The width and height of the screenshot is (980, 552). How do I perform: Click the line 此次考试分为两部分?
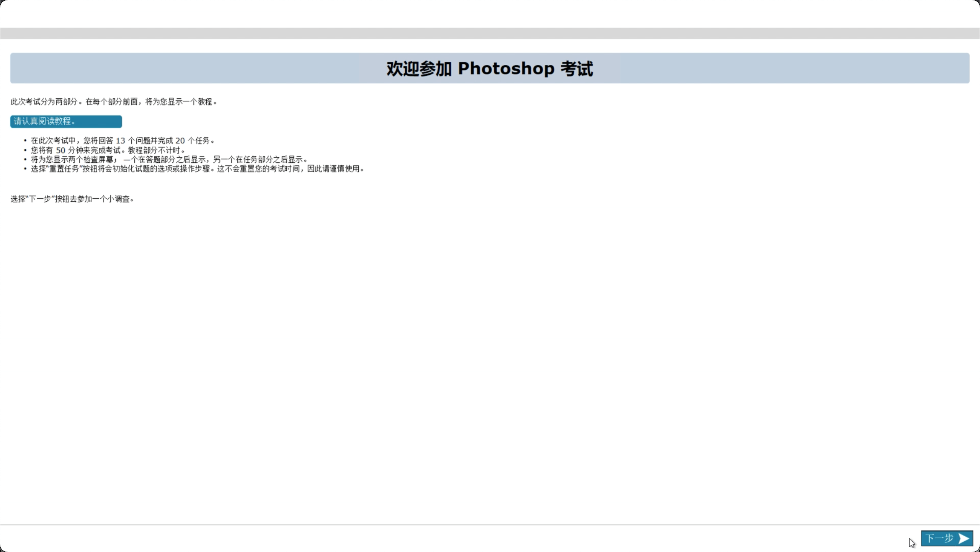[x=114, y=101]
